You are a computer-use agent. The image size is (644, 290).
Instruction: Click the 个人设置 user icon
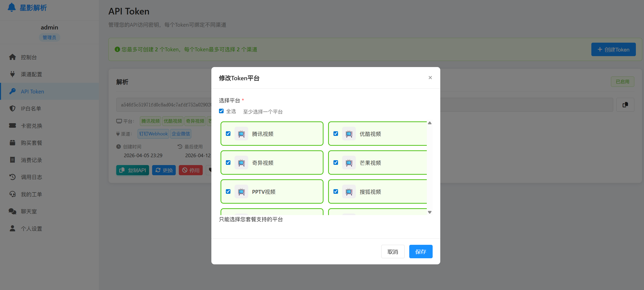pos(12,228)
